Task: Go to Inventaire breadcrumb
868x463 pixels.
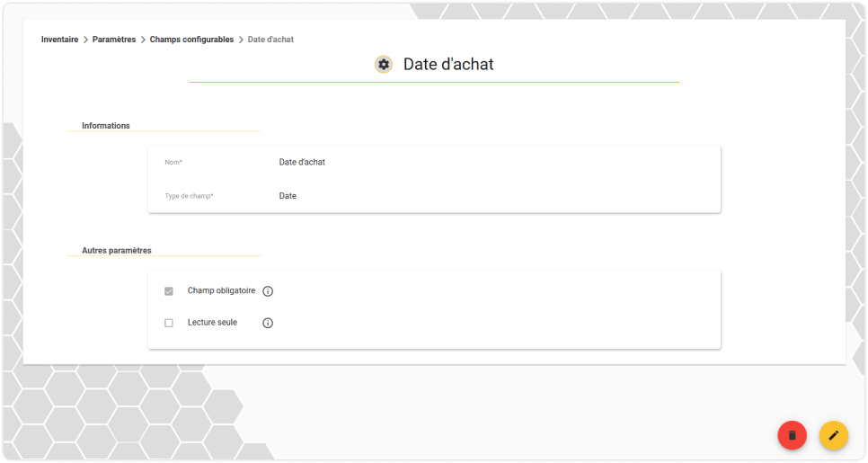Action: pos(60,40)
